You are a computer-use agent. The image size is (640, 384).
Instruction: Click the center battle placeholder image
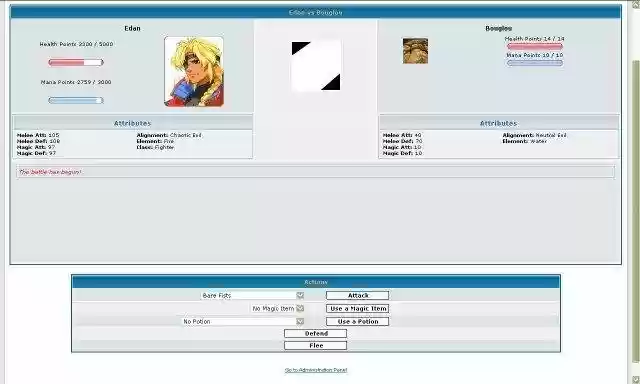pyautogui.click(x=316, y=66)
